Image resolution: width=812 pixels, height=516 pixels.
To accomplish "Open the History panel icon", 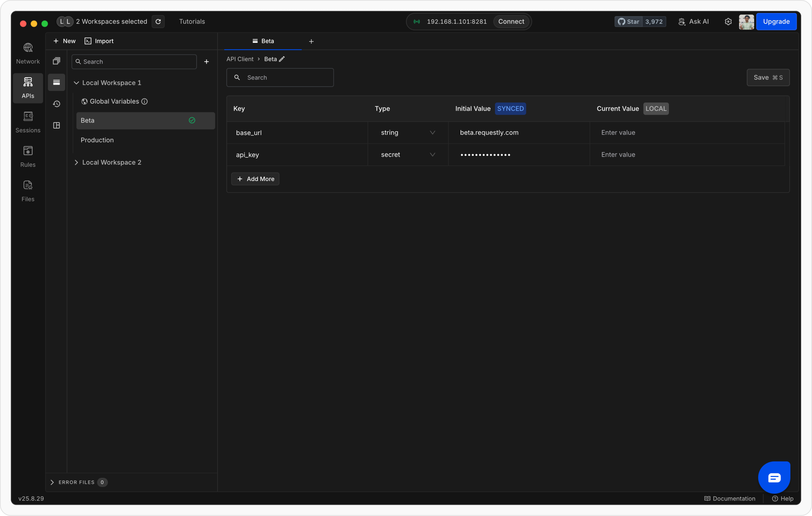I will click(x=57, y=104).
